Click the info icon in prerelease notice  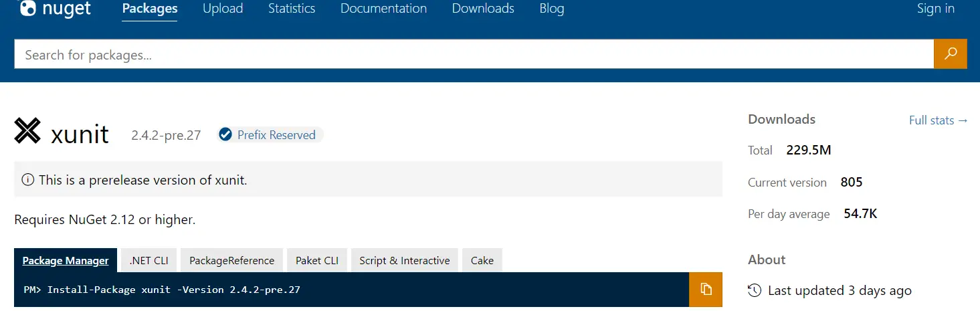coord(28,180)
